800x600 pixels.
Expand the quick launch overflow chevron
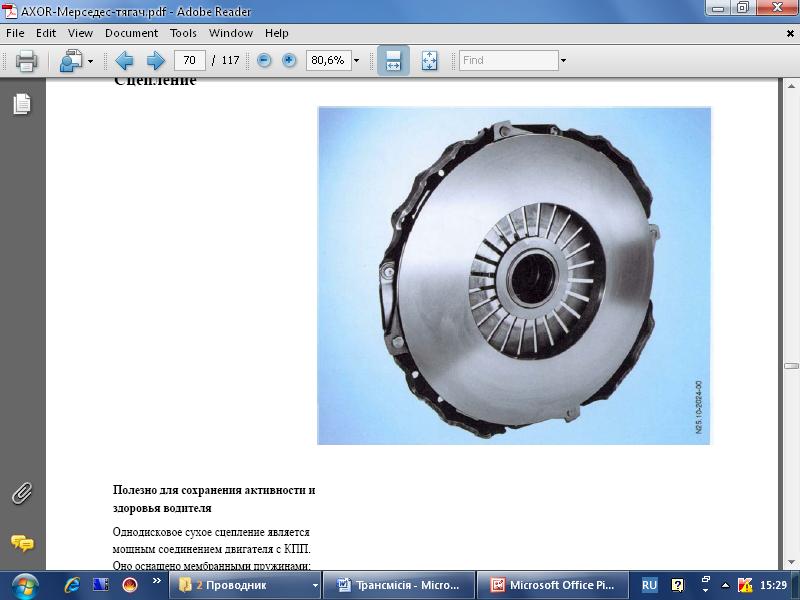pyautogui.click(x=157, y=581)
